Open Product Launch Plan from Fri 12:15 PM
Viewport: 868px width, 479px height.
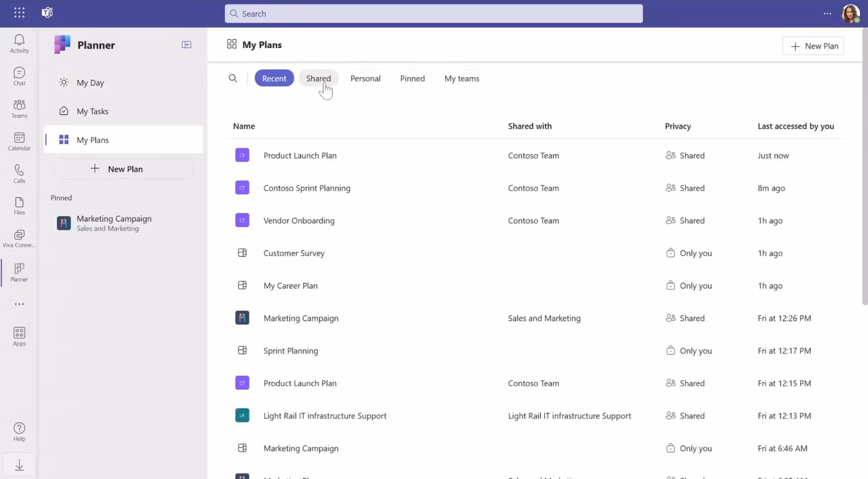tap(300, 383)
